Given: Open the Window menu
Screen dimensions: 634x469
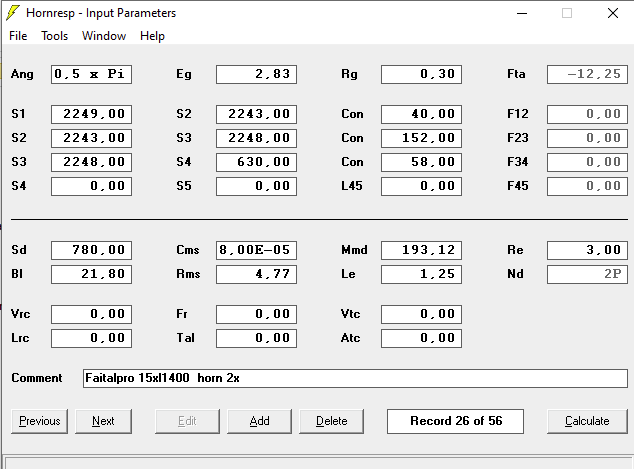Looking at the screenshot, I should (x=104, y=36).
